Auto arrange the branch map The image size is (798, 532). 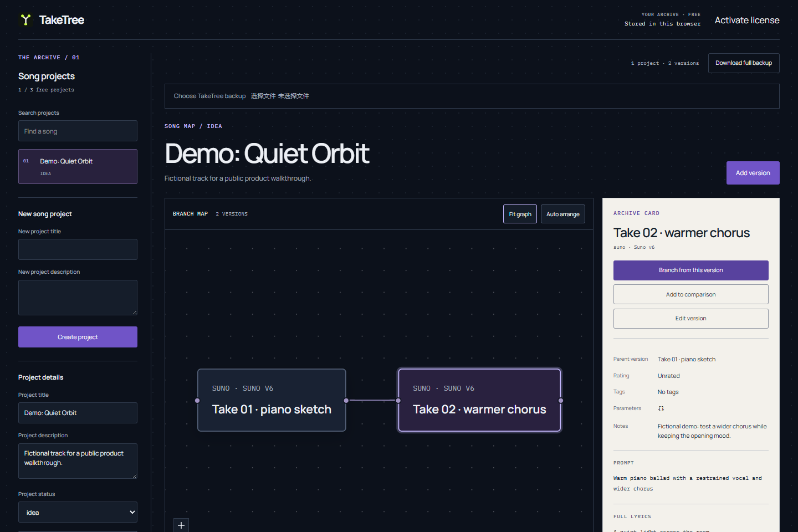[x=562, y=214]
